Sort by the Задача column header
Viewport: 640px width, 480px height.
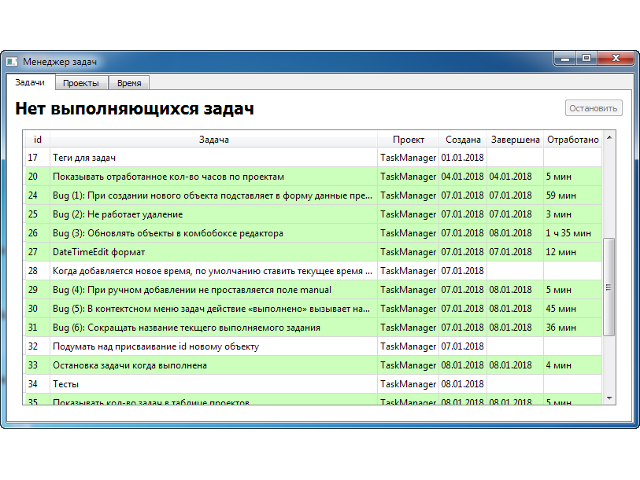tap(214, 140)
